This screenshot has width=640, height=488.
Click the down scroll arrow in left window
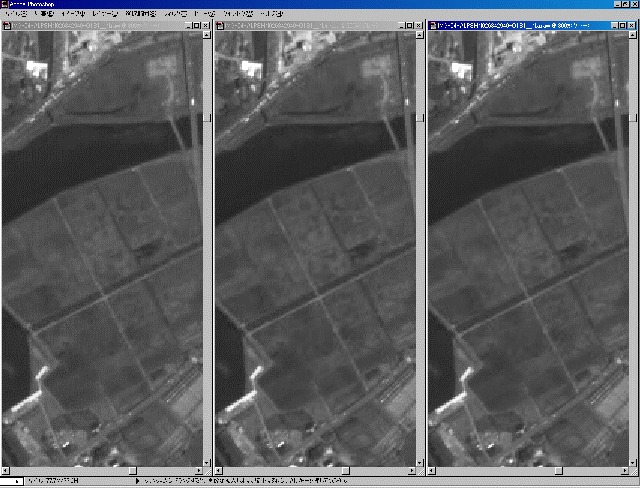[x=207, y=463]
